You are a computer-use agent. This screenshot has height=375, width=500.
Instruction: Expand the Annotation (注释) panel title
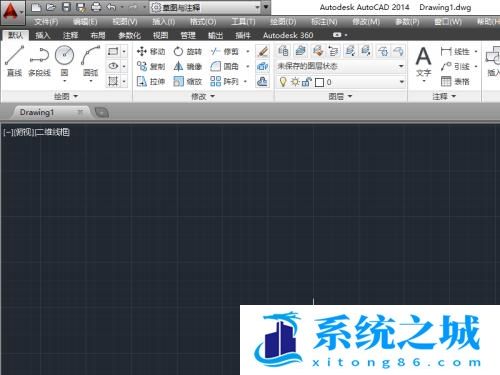click(444, 96)
